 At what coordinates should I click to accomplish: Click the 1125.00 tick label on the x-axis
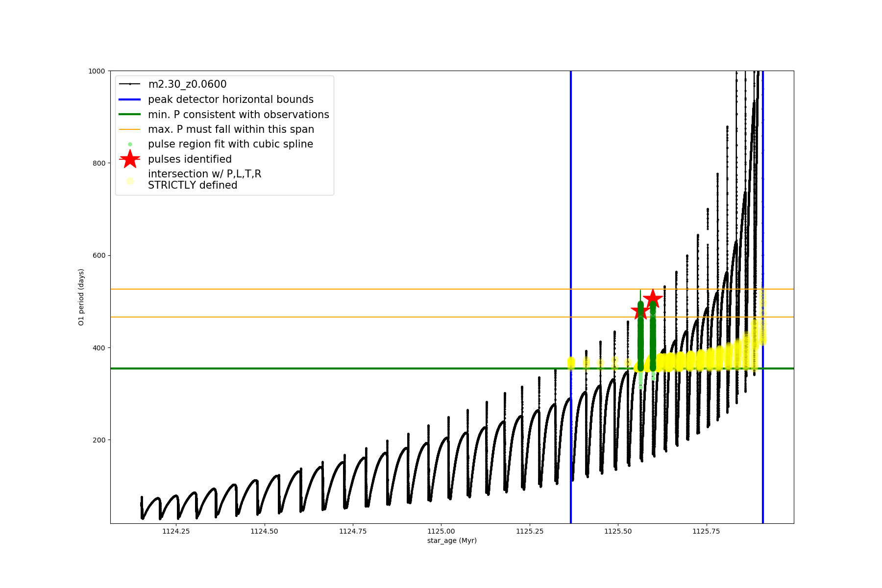[x=441, y=531]
